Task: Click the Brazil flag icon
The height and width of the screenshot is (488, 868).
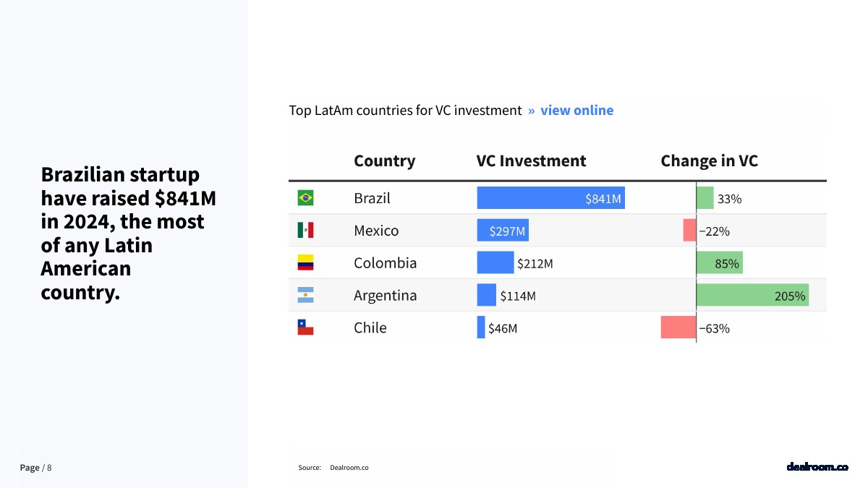Action: [305, 198]
